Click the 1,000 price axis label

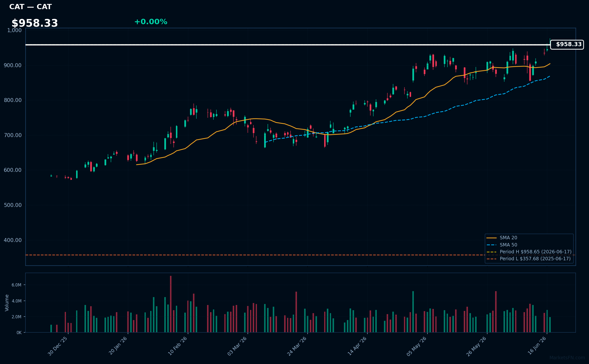click(14, 30)
